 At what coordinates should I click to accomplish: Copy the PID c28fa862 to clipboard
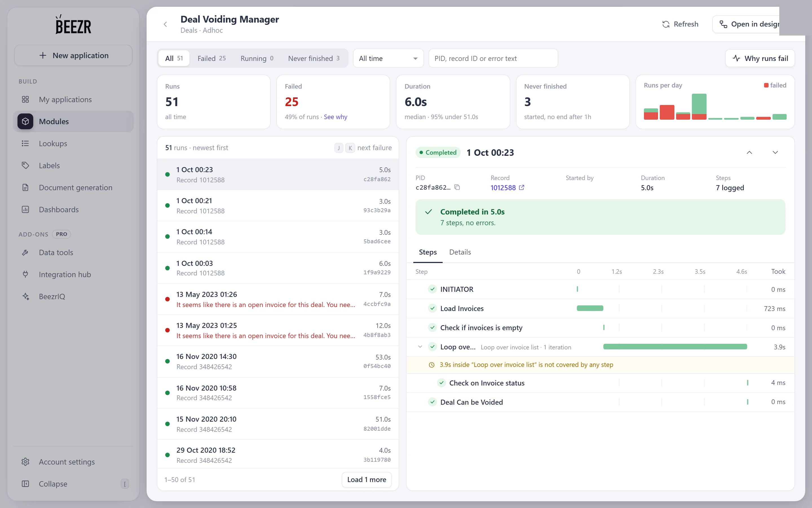[x=457, y=187]
